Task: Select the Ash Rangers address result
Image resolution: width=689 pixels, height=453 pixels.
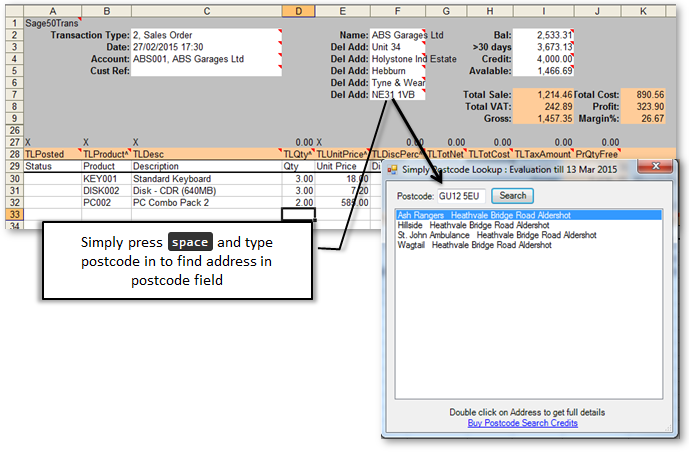Action: 529,215
